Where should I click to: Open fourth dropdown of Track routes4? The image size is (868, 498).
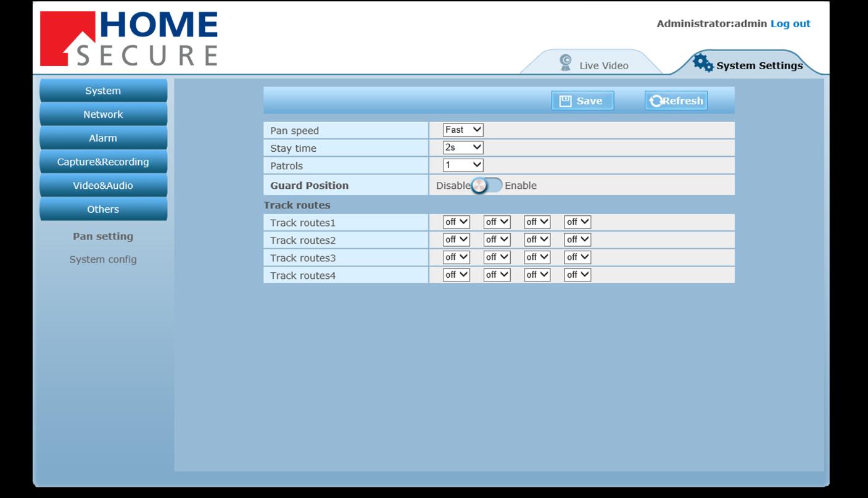coord(577,275)
